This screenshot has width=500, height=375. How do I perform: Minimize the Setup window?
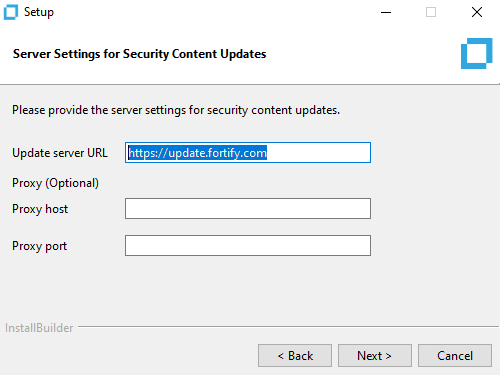[386, 12]
